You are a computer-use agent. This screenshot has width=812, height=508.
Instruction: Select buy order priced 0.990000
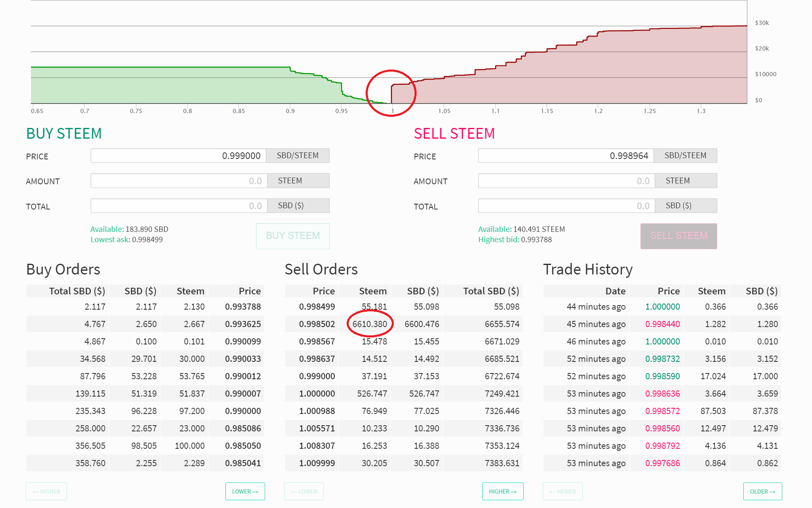tap(145, 411)
